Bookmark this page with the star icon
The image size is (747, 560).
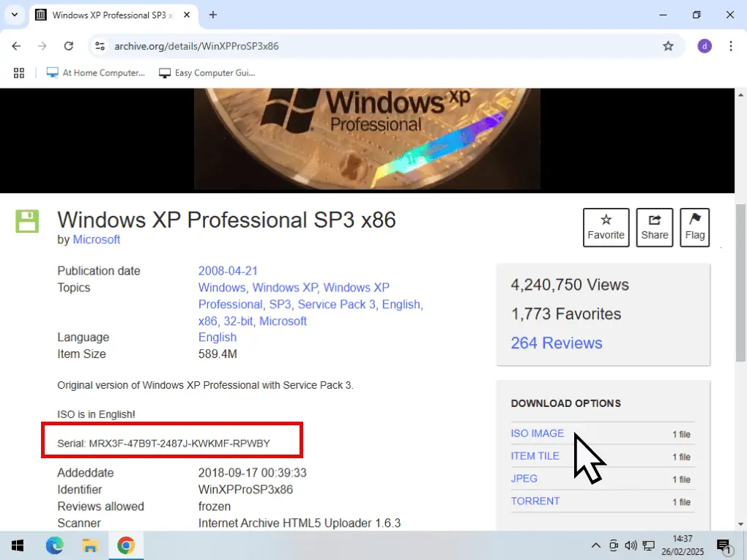[x=668, y=46]
